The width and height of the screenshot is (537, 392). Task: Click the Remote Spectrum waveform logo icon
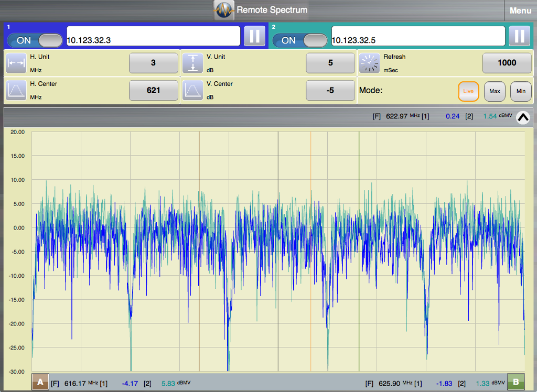(x=224, y=10)
